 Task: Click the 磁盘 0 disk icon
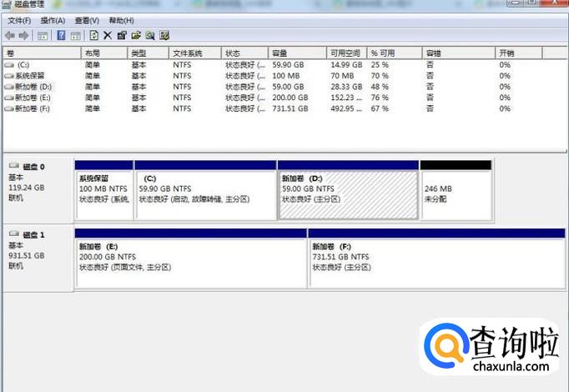[x=14, y=166]
